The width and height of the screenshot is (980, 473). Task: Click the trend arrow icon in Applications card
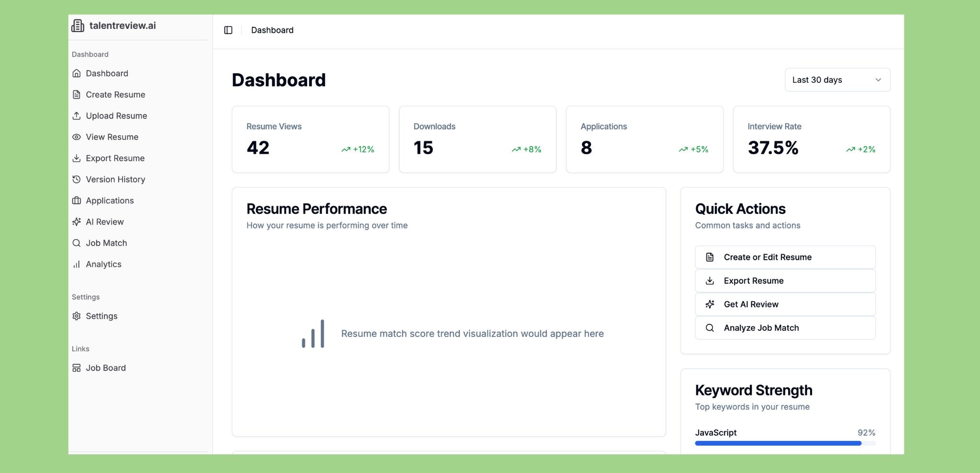pyautogui.click(x=683, y=149)
